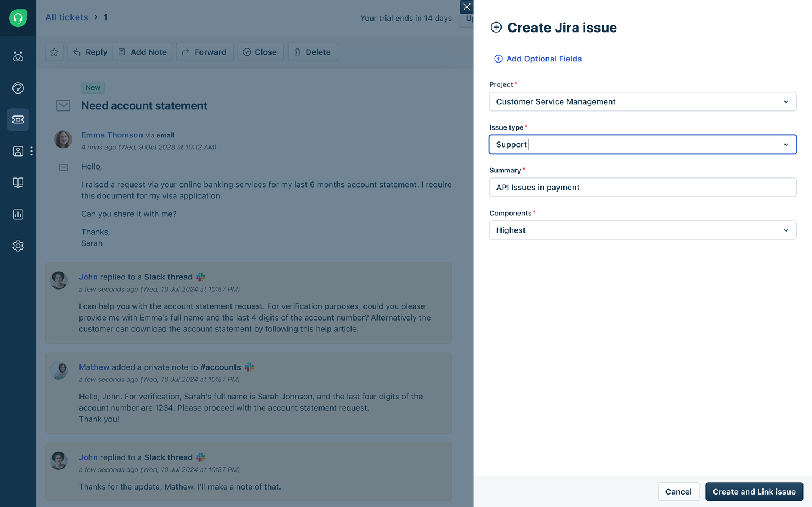The height and width of the screenshot is (507, 812).
Task: Go back to All tickets breadcrumb
Action: [x=66, y=17]
